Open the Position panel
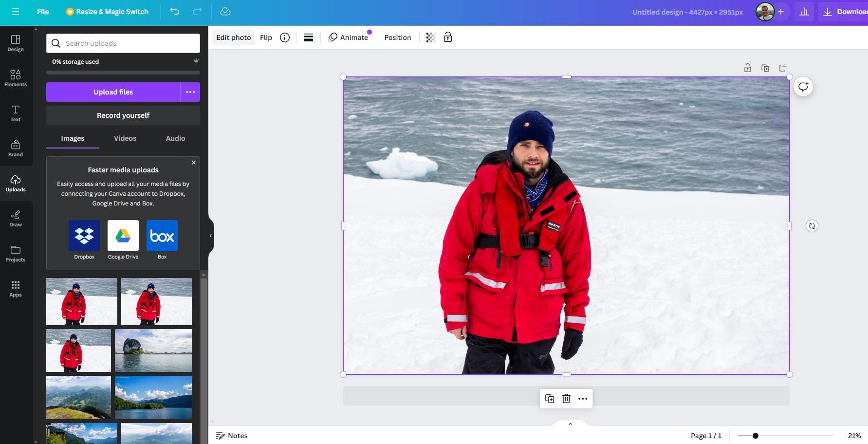This screenshot has width=868, height=444. pyautogui.click(x=398, y=37)
